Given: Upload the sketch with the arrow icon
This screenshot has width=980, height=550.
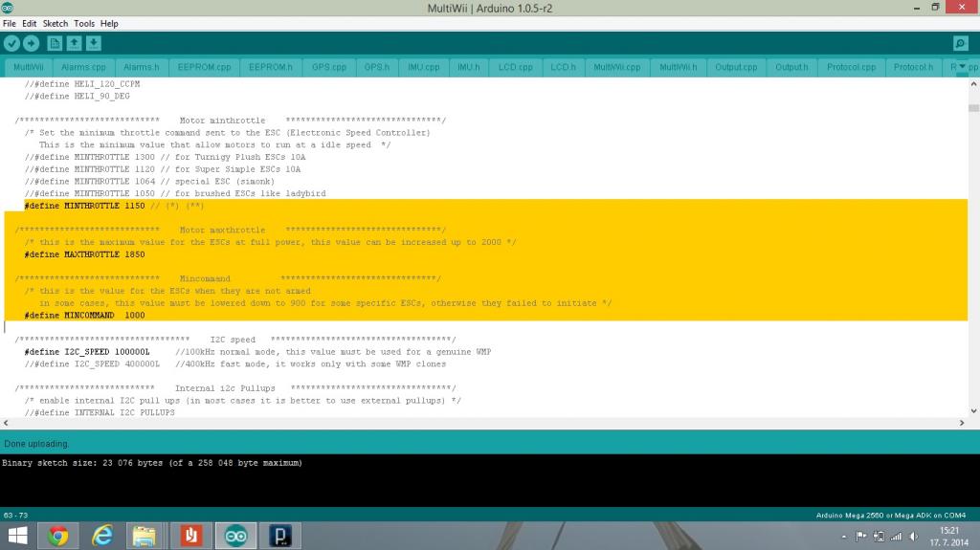Looking at the screenshot, I should [x=31, y=43].
